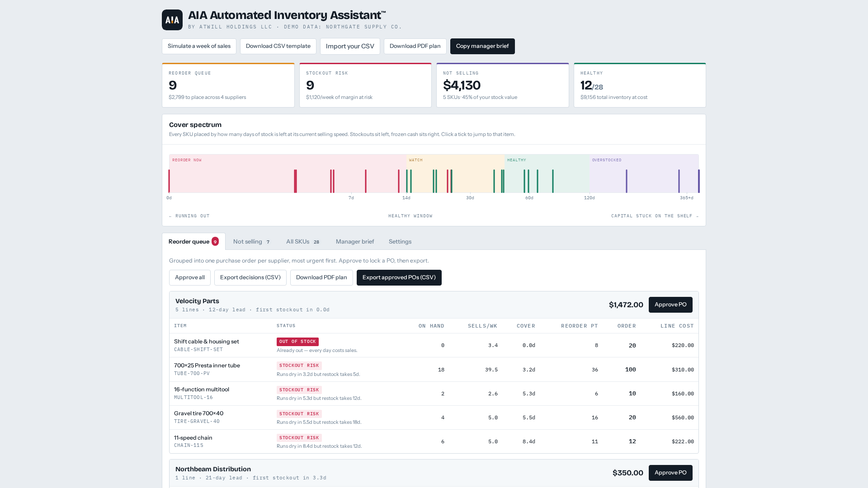
Task: Open the Stockout risk summary card
Action: tap(365, 85)
